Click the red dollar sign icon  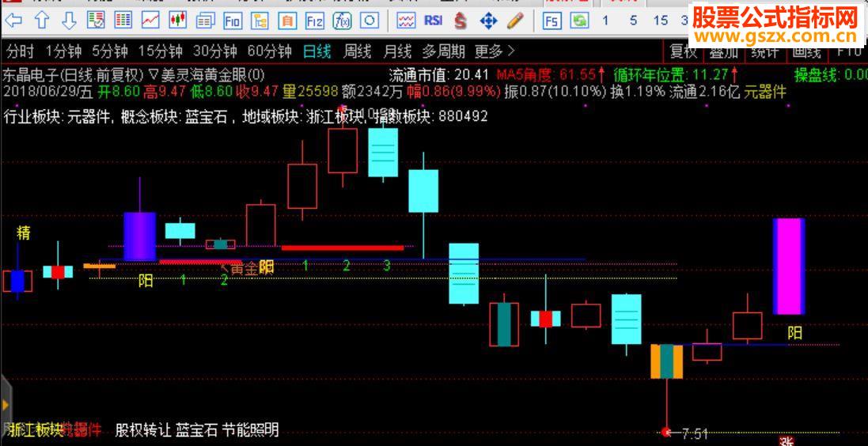460,21
